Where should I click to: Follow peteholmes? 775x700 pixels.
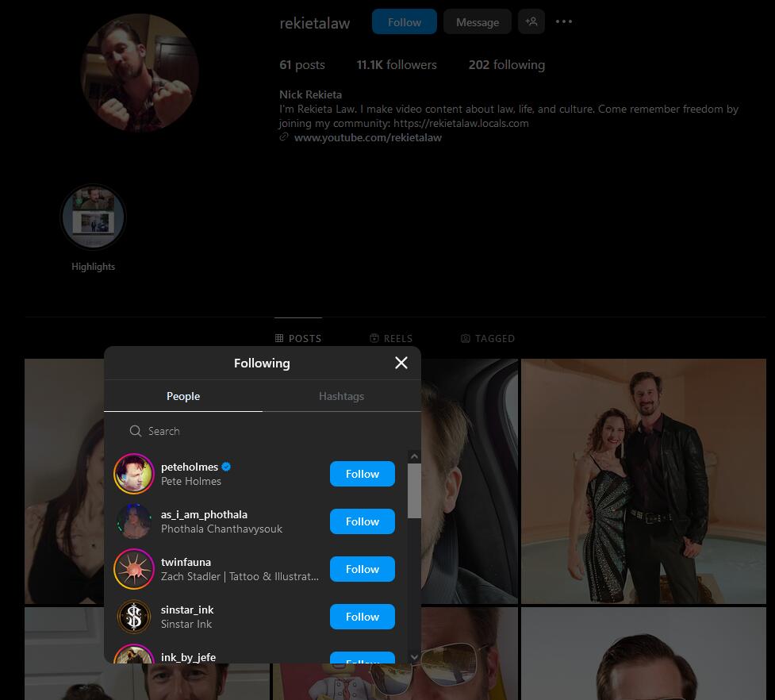tap(363, 474)
